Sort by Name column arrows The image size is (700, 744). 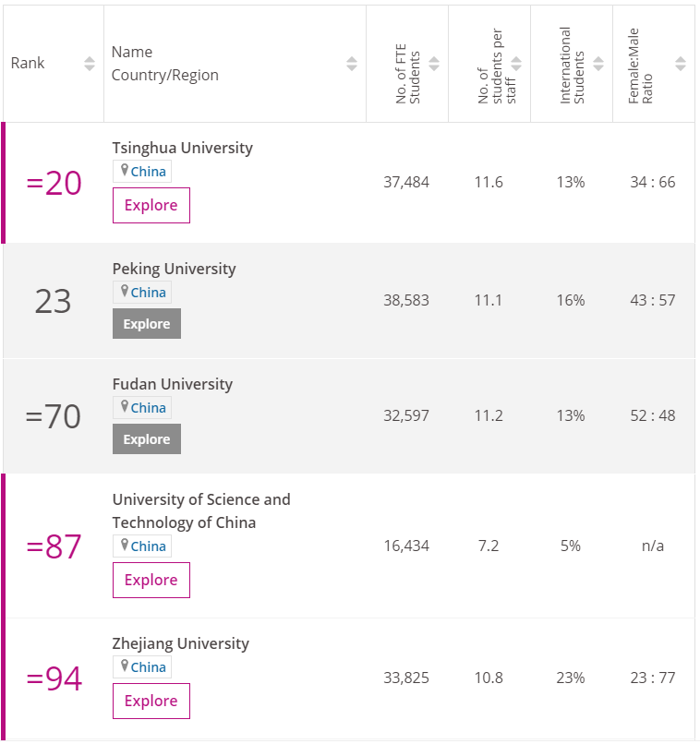pos(352,64)
